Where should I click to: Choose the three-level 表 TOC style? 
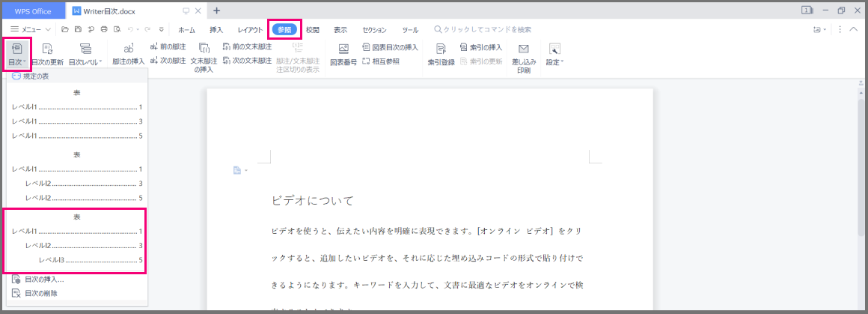[77, 238]
